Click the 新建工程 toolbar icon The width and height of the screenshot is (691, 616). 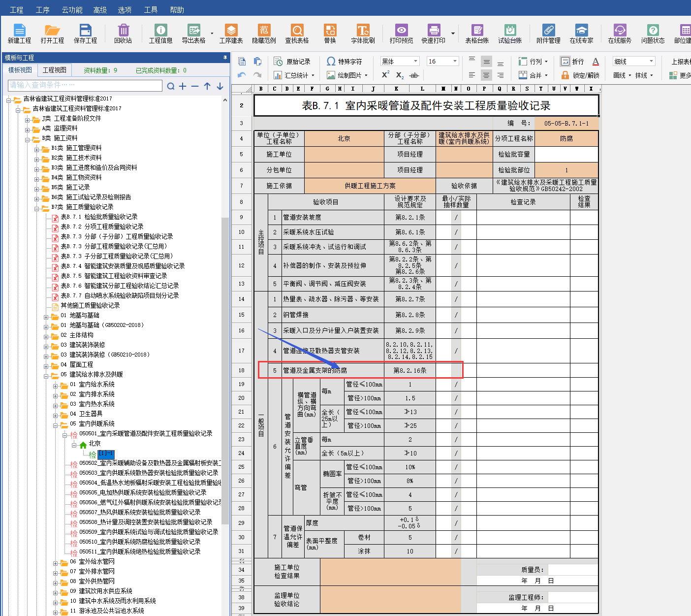[19, 33]
